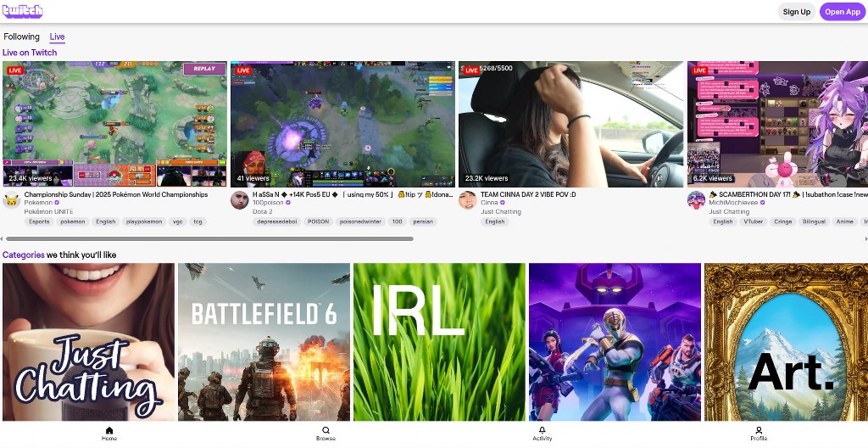The image size is (868, 448).
Task: Open the Art category card
Action: click(x=786, y=342)
